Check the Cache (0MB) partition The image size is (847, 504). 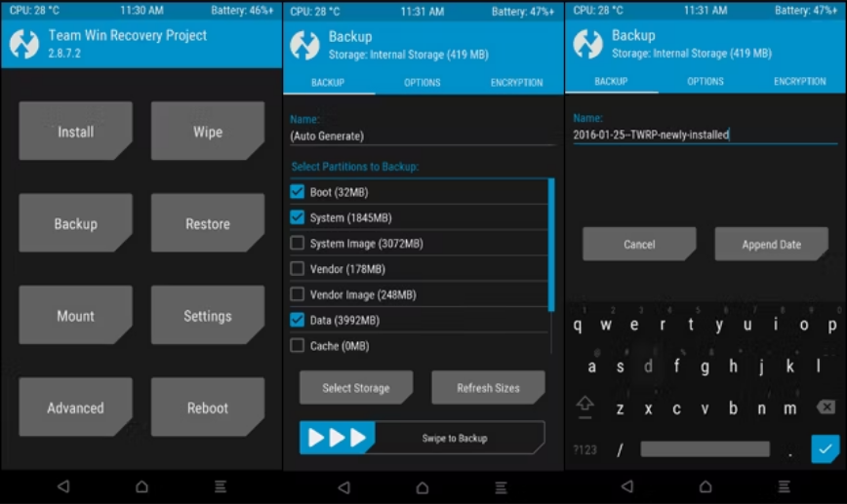(298, 345)
